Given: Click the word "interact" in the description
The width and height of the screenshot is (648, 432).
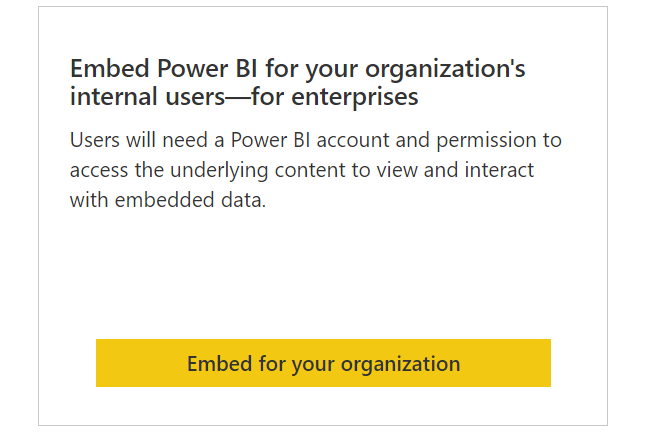Looking at the screenshot, I should [499, 169].
